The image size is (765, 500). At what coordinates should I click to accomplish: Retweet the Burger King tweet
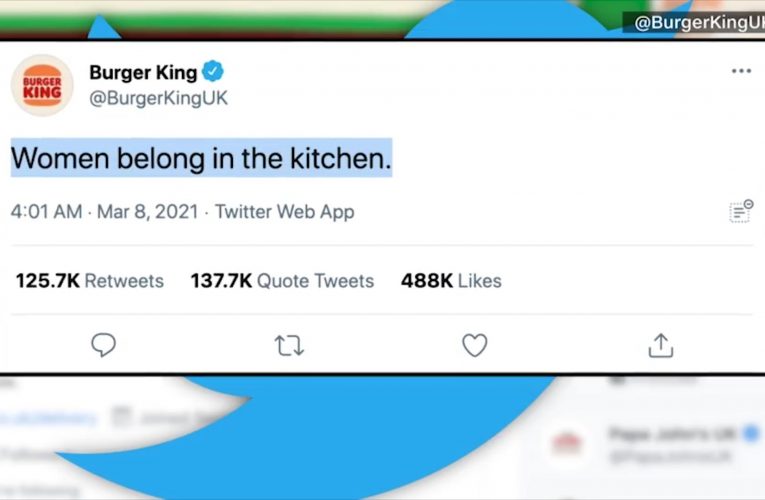(289, 345)
